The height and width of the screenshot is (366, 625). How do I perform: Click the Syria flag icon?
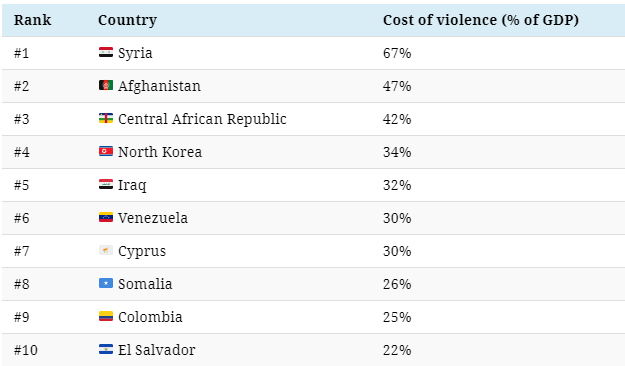(106, 52)
